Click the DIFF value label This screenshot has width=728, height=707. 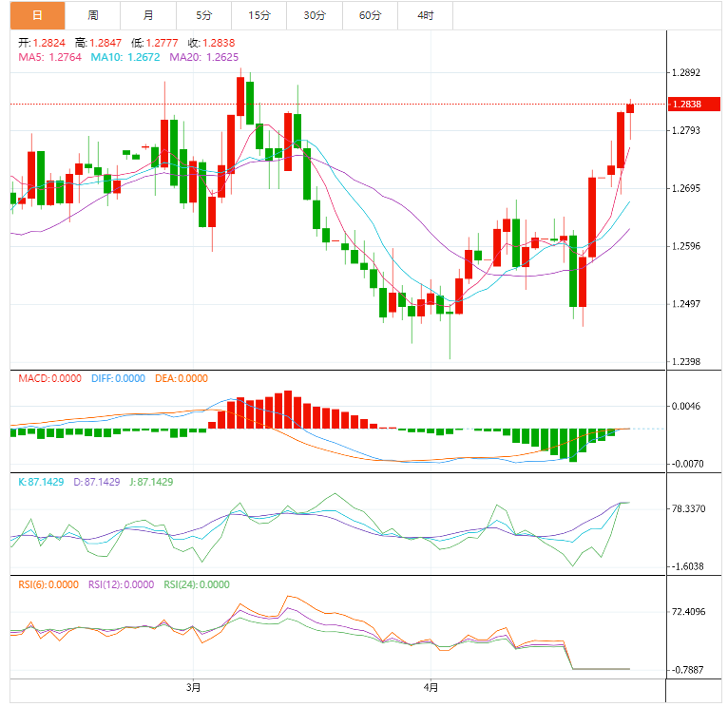[x=118, y=378]
